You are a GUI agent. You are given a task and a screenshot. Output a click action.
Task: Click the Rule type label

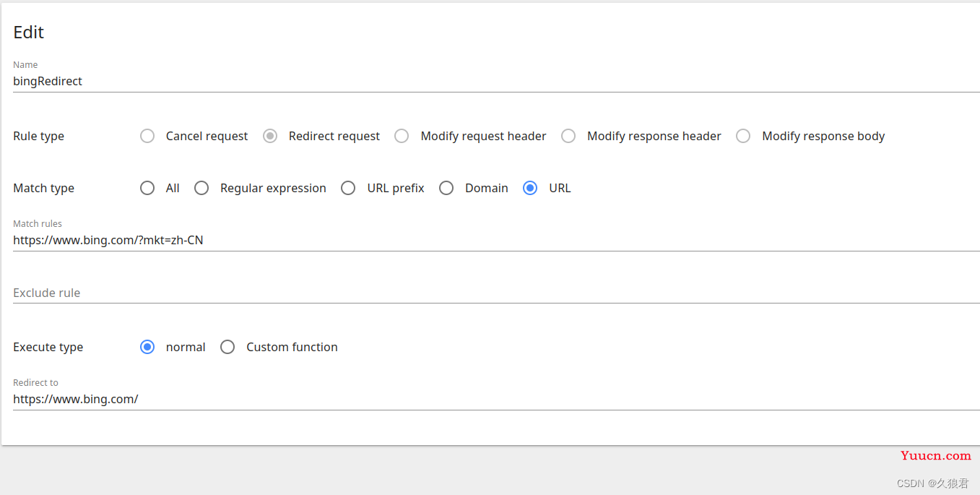tap(38, 136)
